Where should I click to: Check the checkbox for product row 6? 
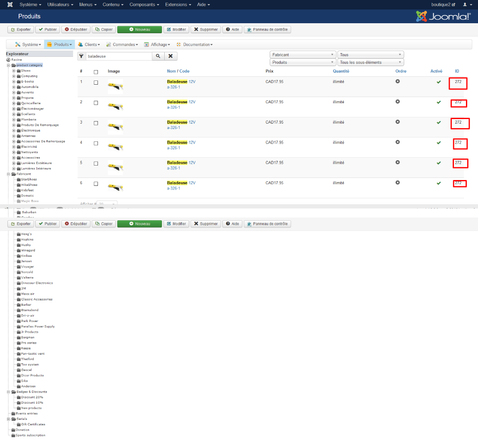96,184
